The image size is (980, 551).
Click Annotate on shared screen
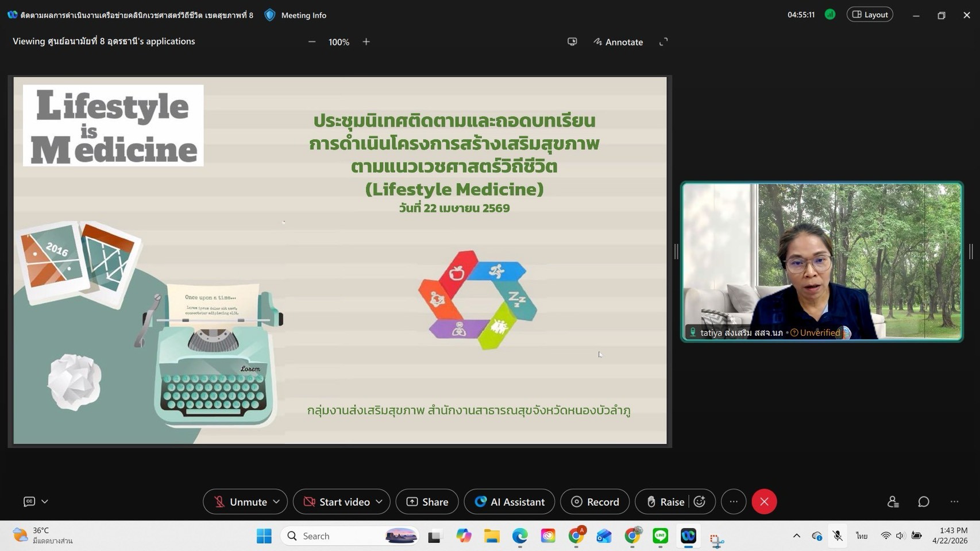(618, 42)
